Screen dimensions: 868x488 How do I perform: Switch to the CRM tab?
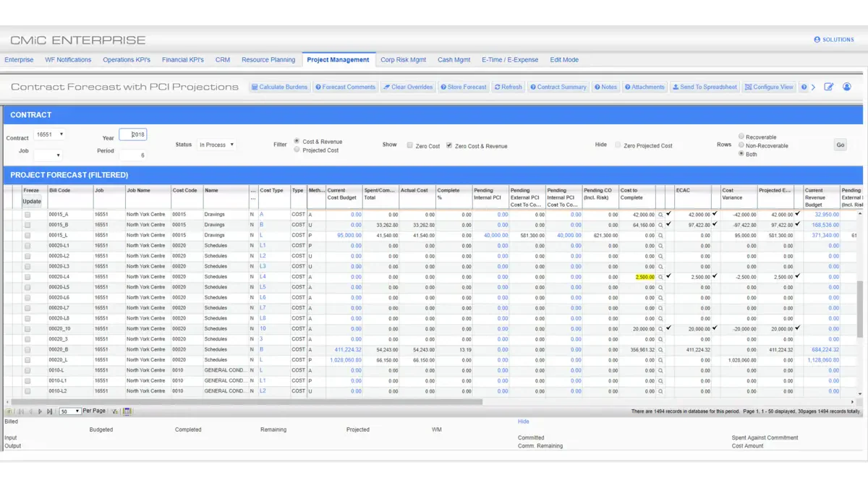[x=223, y=60]
